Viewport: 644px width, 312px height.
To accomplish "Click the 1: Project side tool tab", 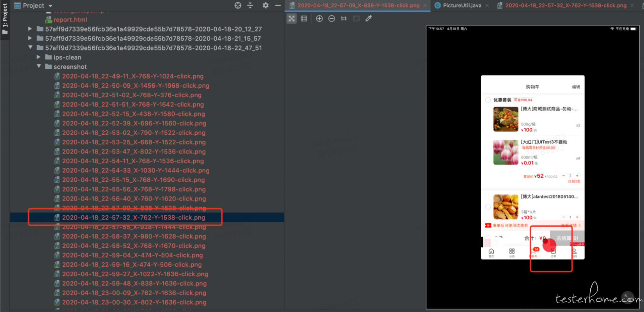I will click(x=5, y=18).
